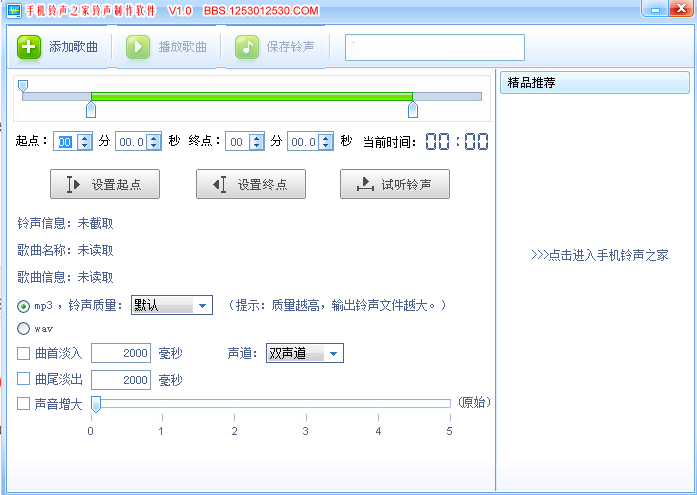Click the fade-in milliseconds field (2000)
The width and height of the screenshot is (697, 495).
point(121,353)
